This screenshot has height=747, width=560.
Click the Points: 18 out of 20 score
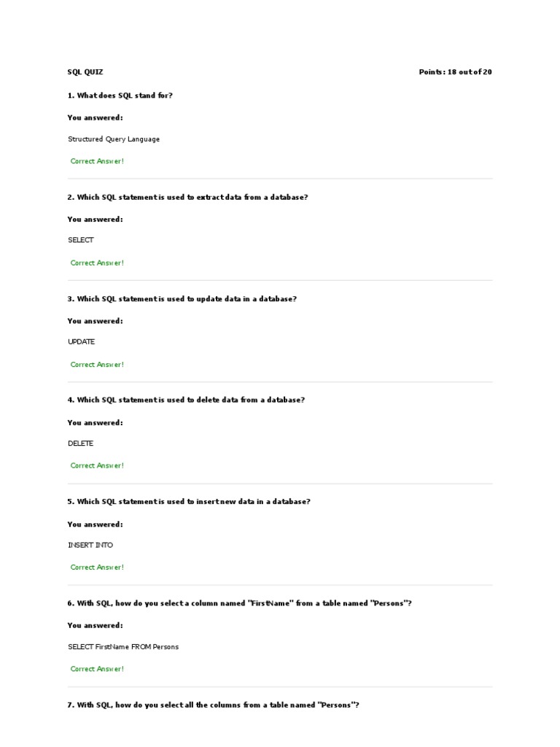coord(455,72)
